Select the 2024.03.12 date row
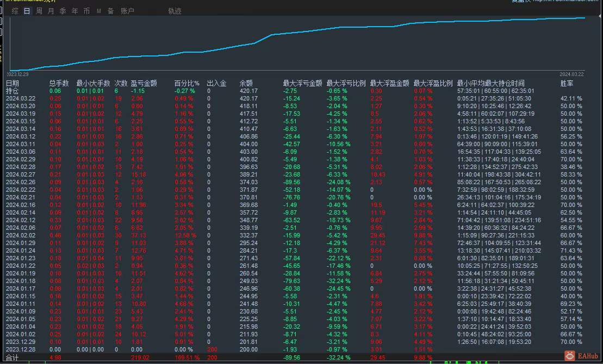Screen dimensions: 603x364 (x=20, y=137)
